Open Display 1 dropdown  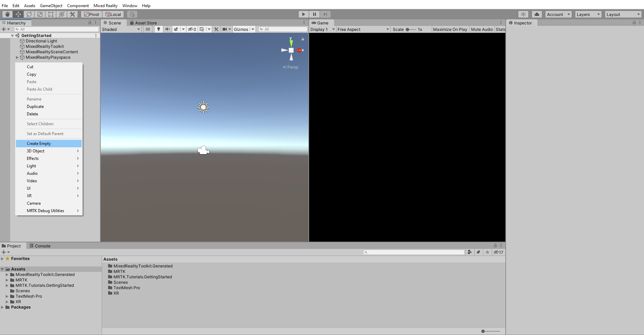(323, 29)
